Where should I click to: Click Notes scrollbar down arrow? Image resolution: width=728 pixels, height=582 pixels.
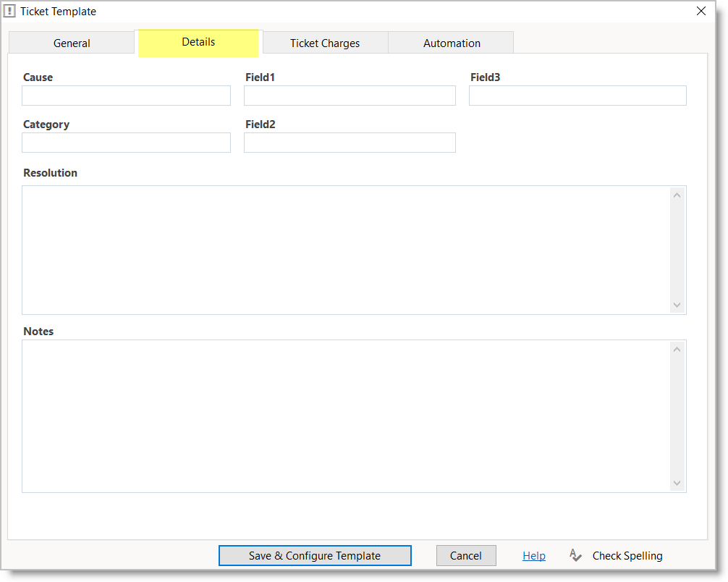pos(677,483)
